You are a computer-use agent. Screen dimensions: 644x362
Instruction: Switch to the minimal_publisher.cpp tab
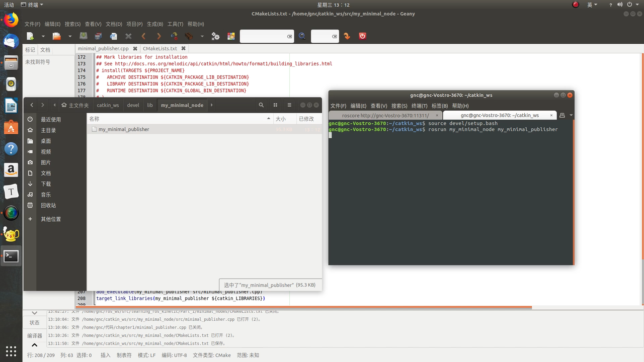click(x=103, y=49)
